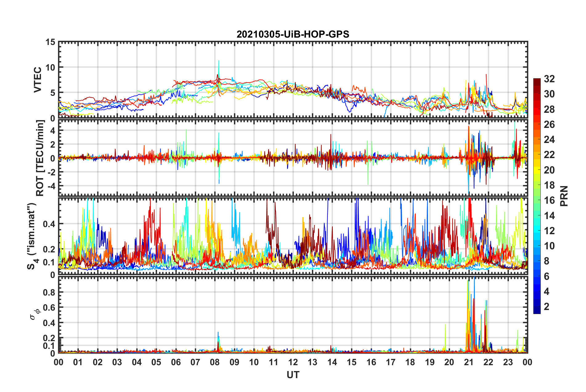Image resolution: width=586 pixels, height=392 pixels.
Task: Click the plot title 20210305-UiB-HOP-GPS
Action: [293, 34]
